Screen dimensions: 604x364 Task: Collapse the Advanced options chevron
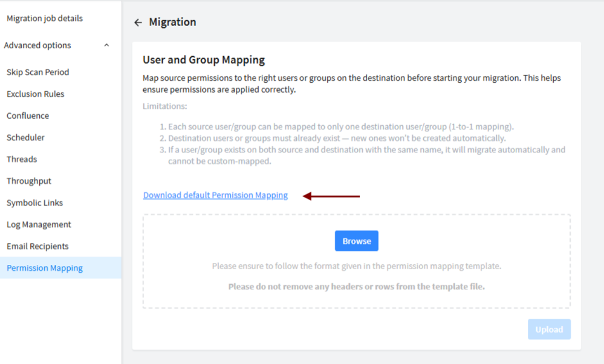coord(106,45)
